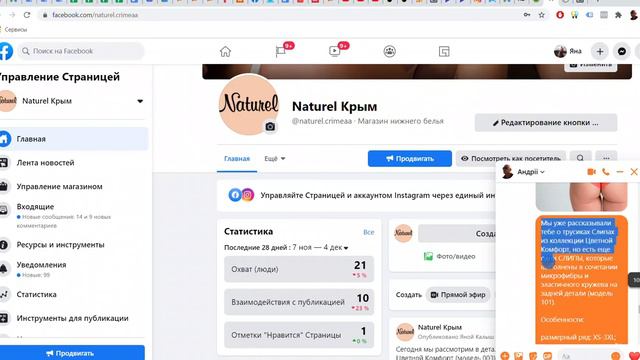The height and width of the screenshot is (360, 640).
Task: Minimize the Андрій chat window
Action: (620, 172)
